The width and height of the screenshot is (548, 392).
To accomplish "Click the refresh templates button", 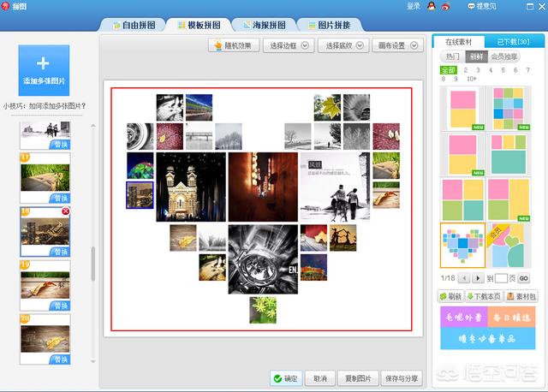I will 450,296.
